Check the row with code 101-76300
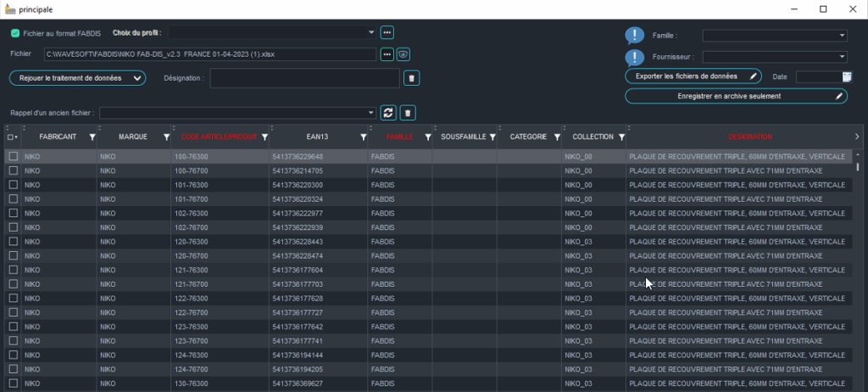868x392 pixels. coord(14,185)
